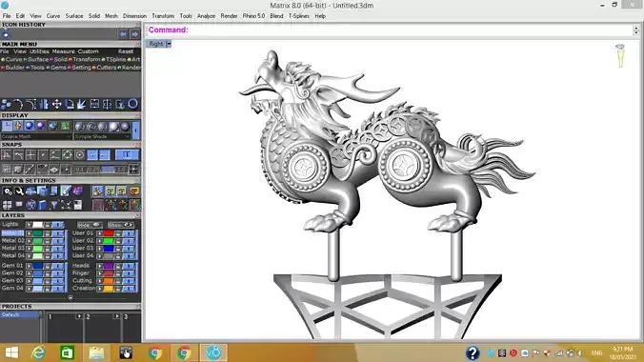This screenshot has width=644, height=362.
Task: Expand the Cutting layer arrow
Action: click(x=100, y=281)
